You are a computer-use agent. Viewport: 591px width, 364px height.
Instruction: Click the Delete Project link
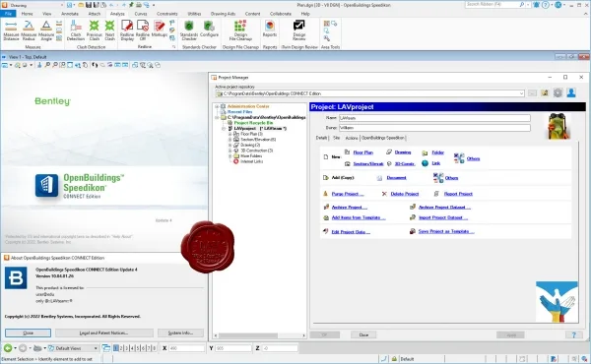coord(405,194)
